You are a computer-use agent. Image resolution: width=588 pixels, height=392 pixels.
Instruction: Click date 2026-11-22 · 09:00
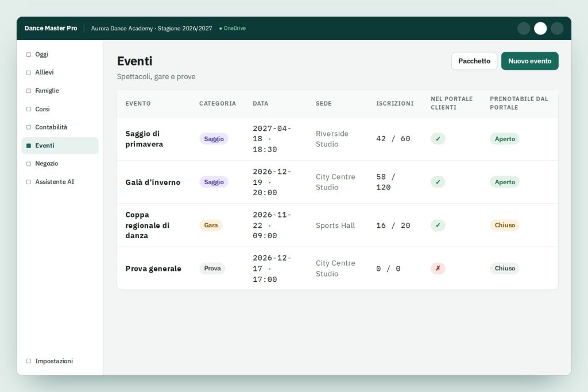click(x=272, y=225)
